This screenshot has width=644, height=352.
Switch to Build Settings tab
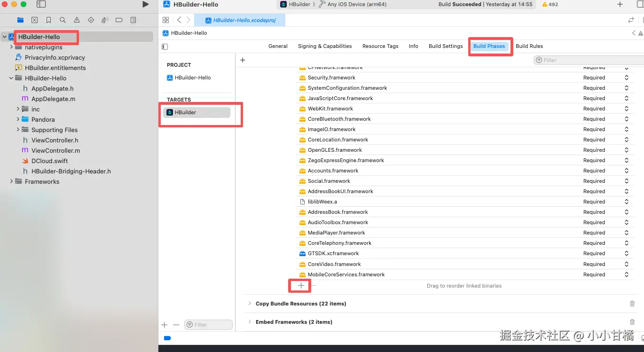click(446, 47)
